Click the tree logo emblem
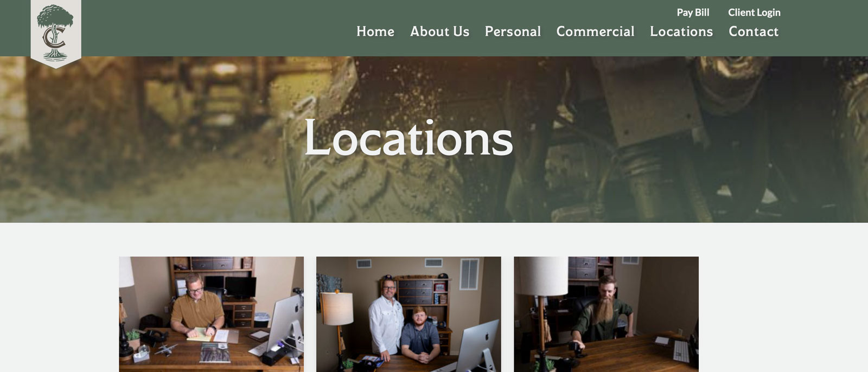This screenshot has width=868, height=372. pos(55,33)
